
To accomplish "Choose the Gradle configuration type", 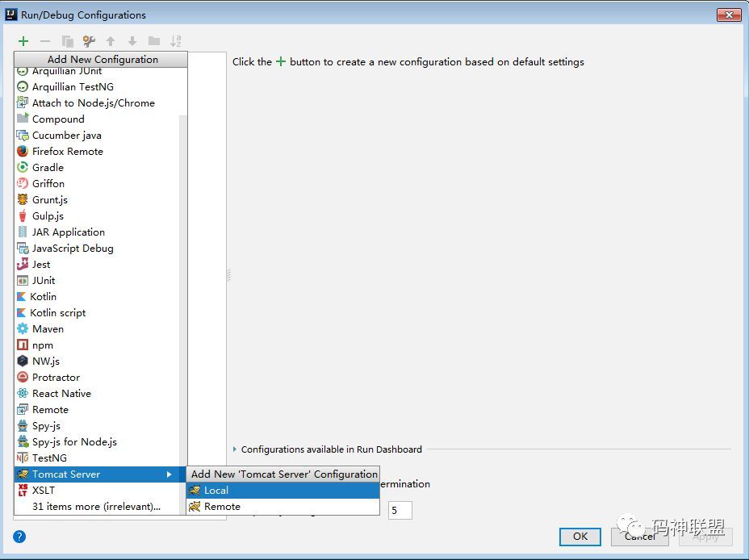I will 97,168.
